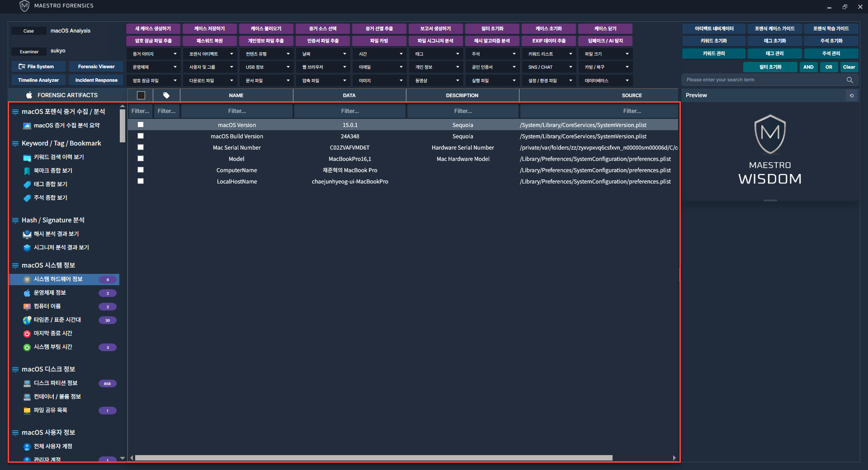This screenshot has width=868, height=470.
Task: Toggle the select-all header checkbox
Action: pyautogui.click(x=141, y=95)
